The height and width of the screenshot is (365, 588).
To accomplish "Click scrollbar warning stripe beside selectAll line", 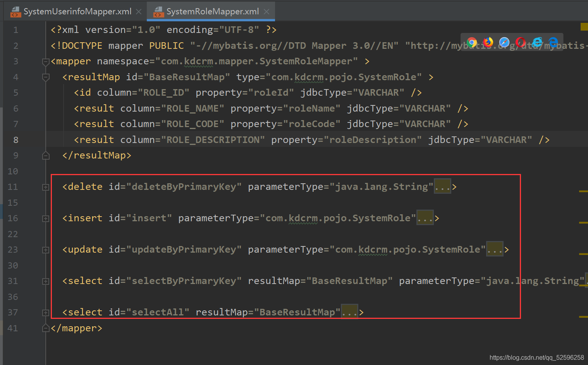I will (x=583, y=317).
